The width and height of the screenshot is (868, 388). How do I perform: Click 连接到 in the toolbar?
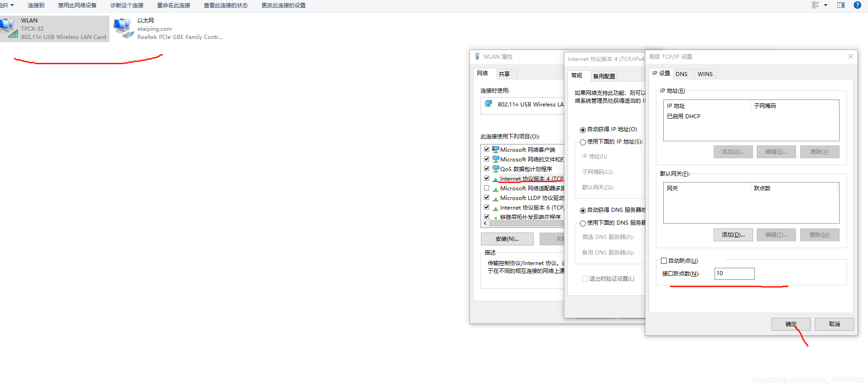(36, 5)
